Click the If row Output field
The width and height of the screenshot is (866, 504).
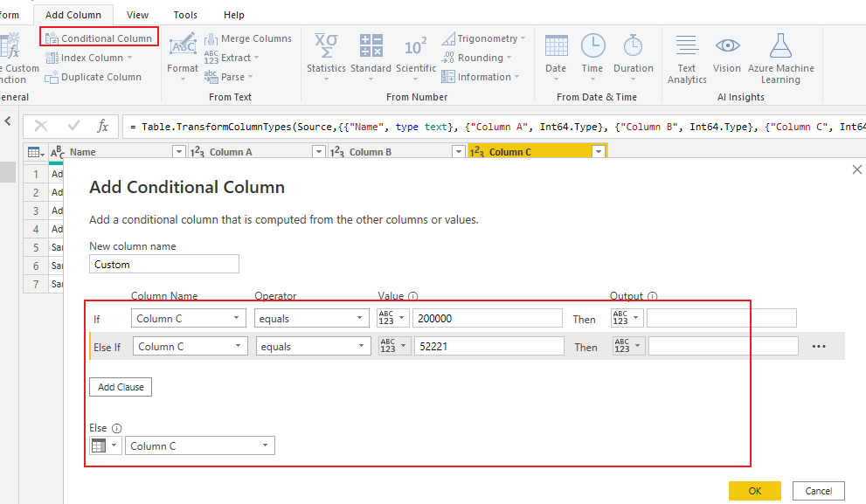pos(721,318)
